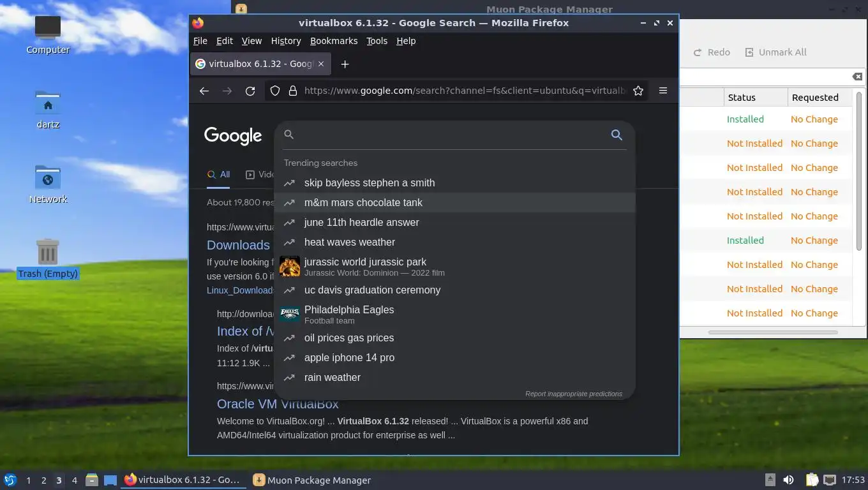Open the Firefox hamburger application menu
Screen dimensions: 868x490
(663, 91)
